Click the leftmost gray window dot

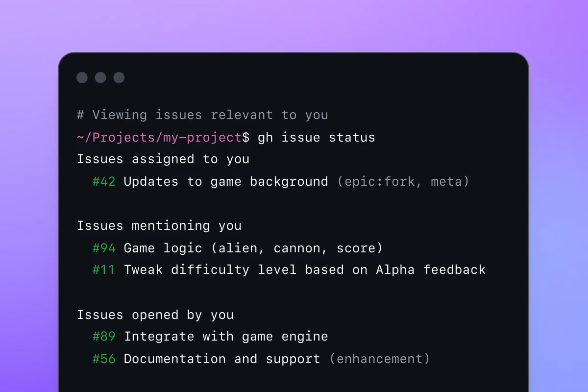pos(82,77)
